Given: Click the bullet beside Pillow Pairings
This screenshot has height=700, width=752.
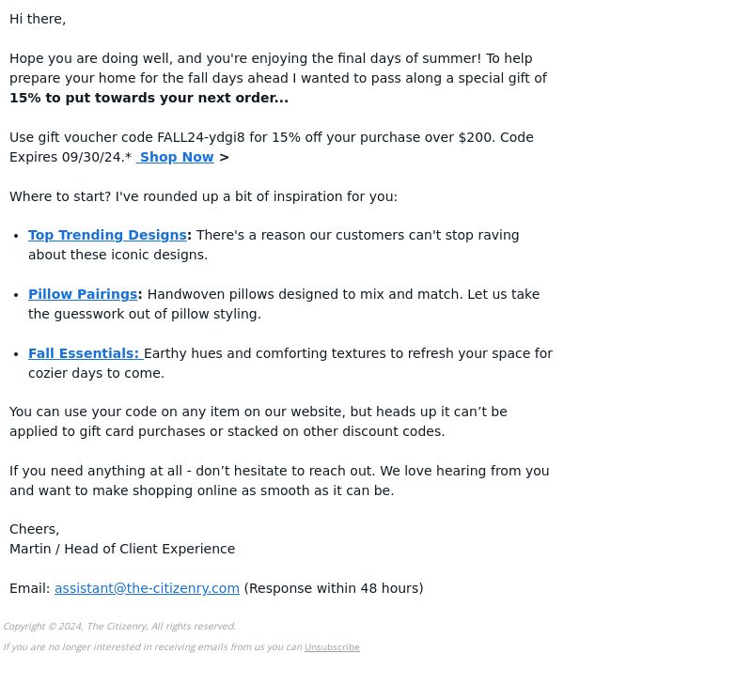Looking at the screenshot, I should pos(16,295).
